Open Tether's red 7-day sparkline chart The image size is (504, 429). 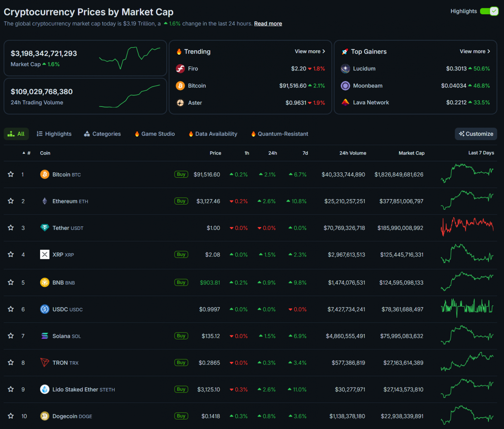467,227
